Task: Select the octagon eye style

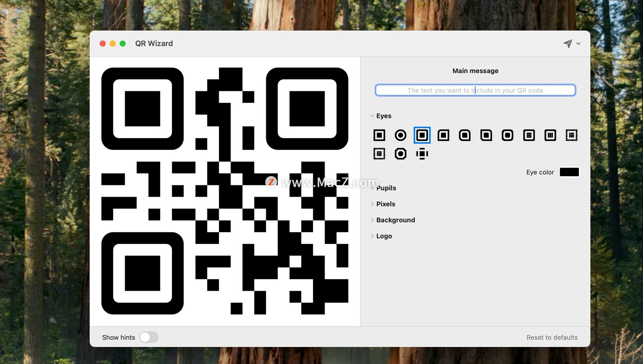Action: (x=401, y=154)
